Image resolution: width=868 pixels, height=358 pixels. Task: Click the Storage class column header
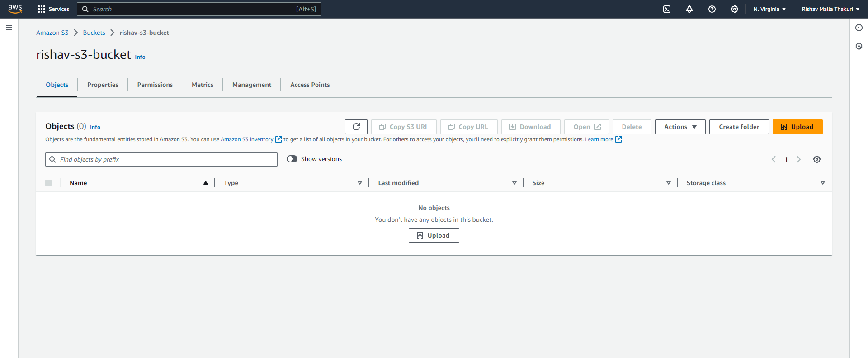(706, 183)
